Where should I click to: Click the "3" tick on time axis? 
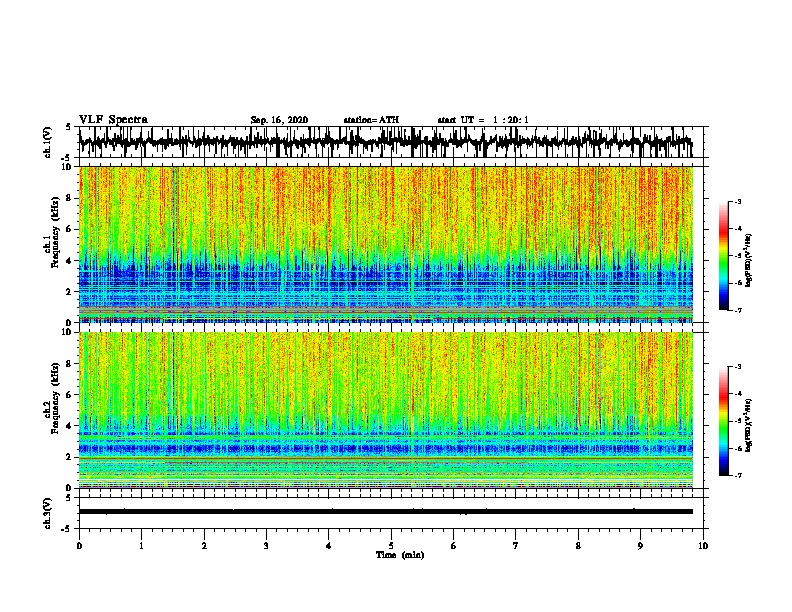(x=266, y=546)
